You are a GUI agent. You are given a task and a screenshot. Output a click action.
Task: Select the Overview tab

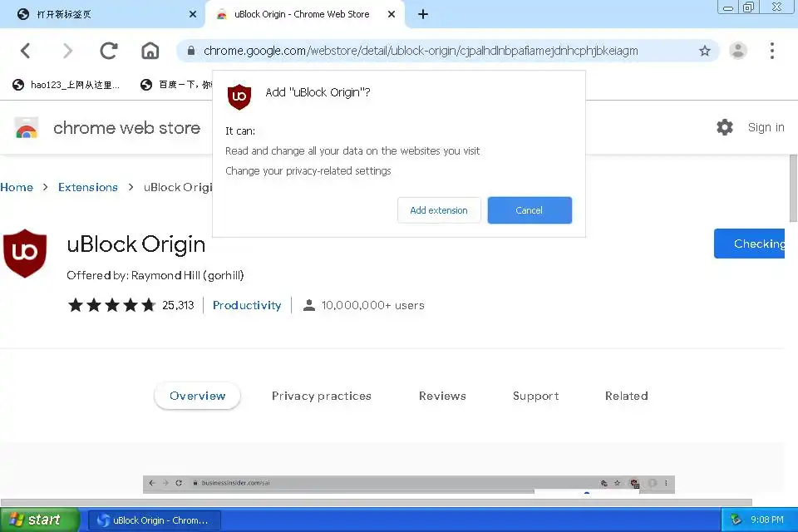pyautogui.click(x=198, y=396)
